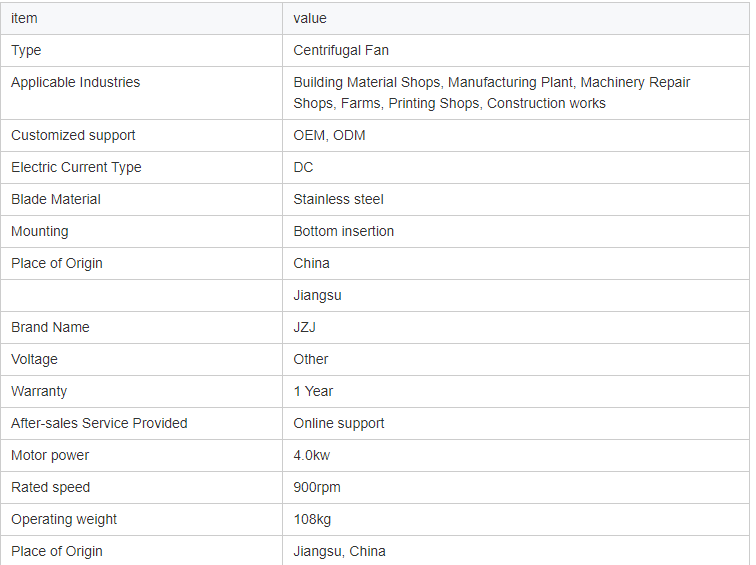Click the "Electric Current Type" label
Screen dimensions: 756x565
(x=76, y=167)
